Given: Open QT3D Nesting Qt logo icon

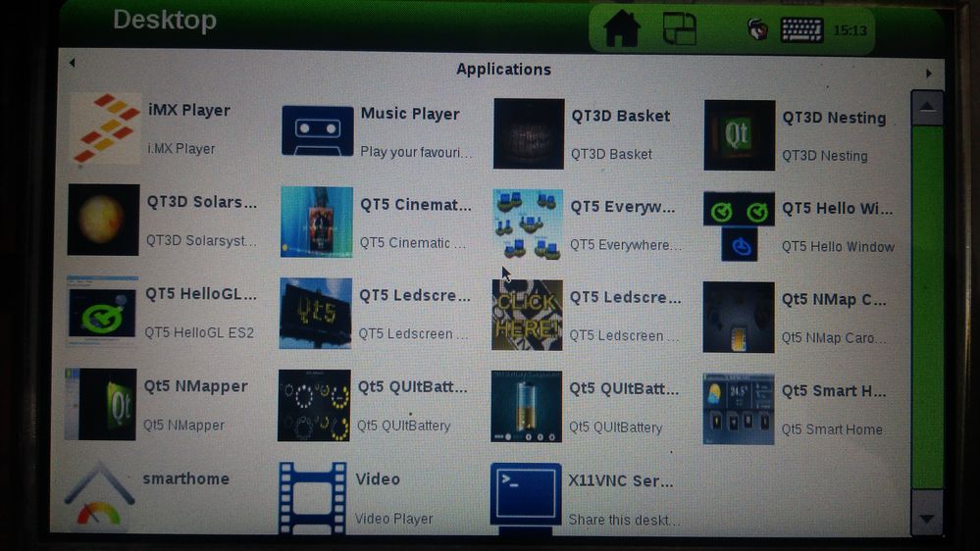Looking at the screenshot, I should [x=740, y=135].
